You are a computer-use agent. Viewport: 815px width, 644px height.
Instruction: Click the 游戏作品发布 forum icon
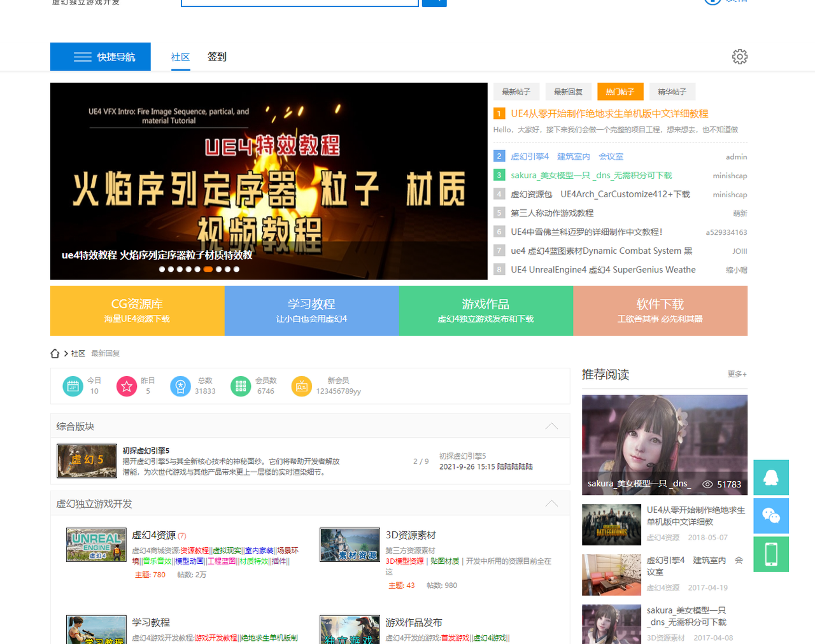point(350,630)
